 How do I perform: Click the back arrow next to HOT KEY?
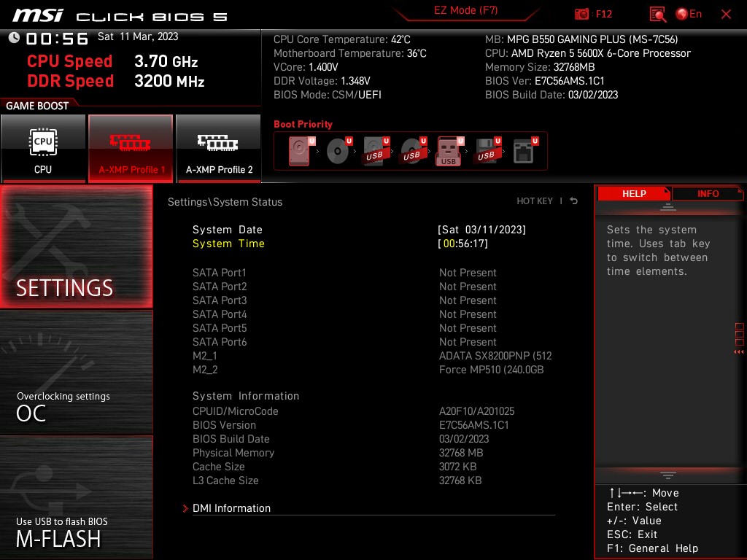click(x=574, y=201)
